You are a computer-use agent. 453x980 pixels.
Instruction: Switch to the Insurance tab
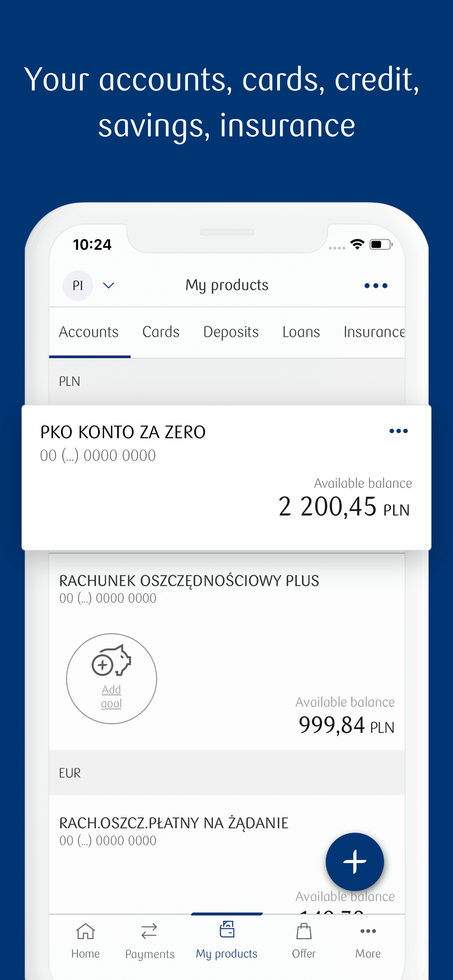click(x=374, y=332)
